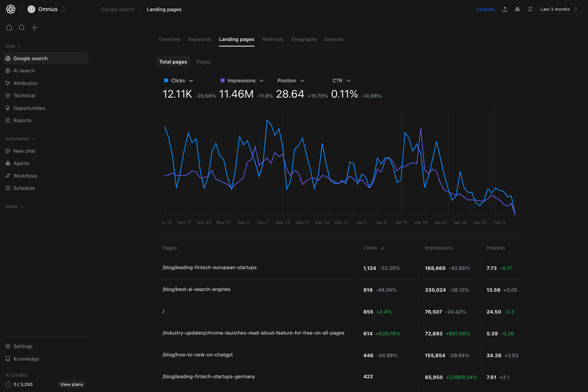Open Workflows in the sidebar

tap(25, 176)
